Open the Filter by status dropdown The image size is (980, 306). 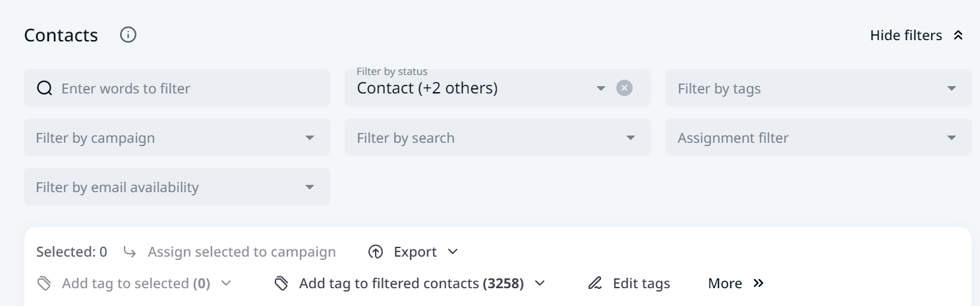point(600,88)
